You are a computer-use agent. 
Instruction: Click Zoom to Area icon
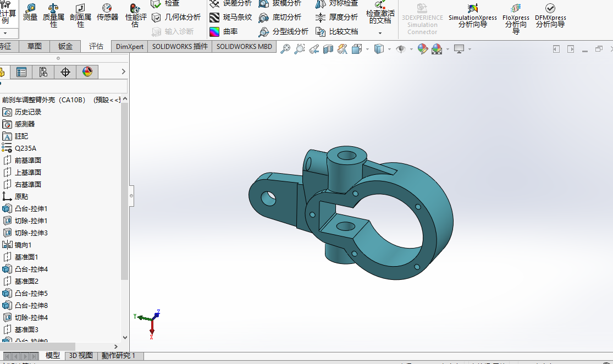(300, 49)
